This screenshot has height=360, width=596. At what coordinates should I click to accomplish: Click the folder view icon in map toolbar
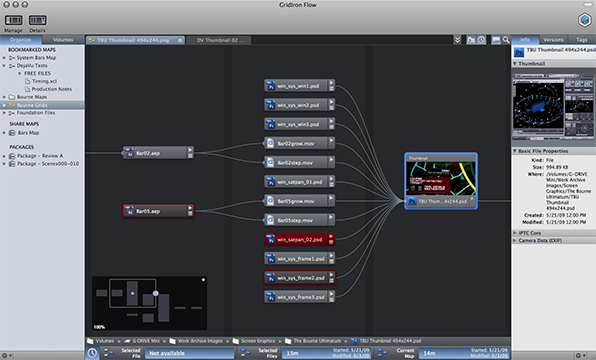tap(471, 40)
